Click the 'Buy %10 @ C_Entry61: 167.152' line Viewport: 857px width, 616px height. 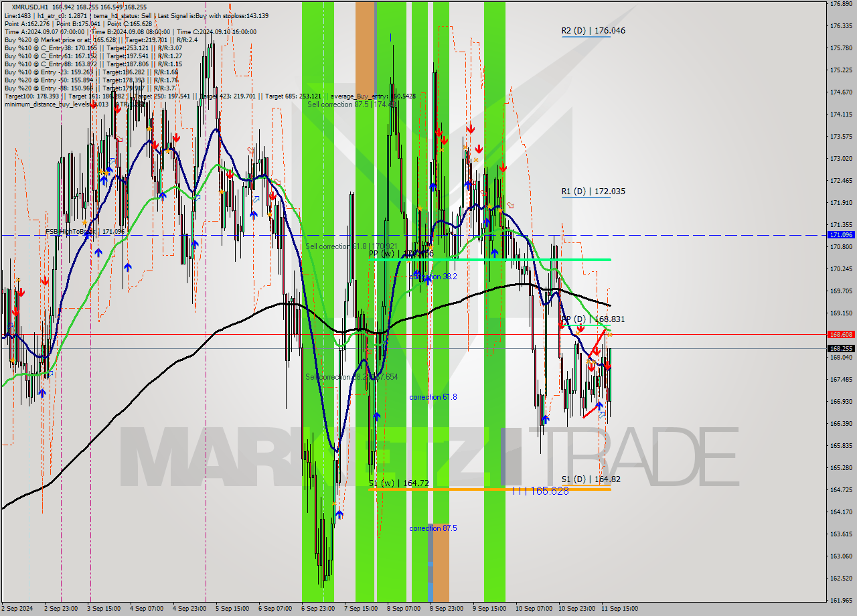click(x=93, y=56)
